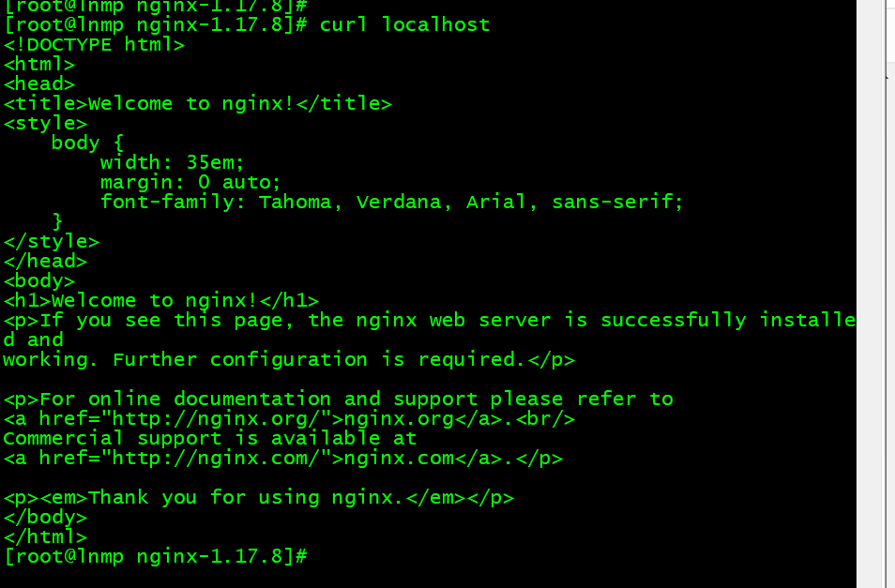This screenshot has height=588, width=895.
Task: Click the 'curl localhost' command text
Action: point(404,25)
